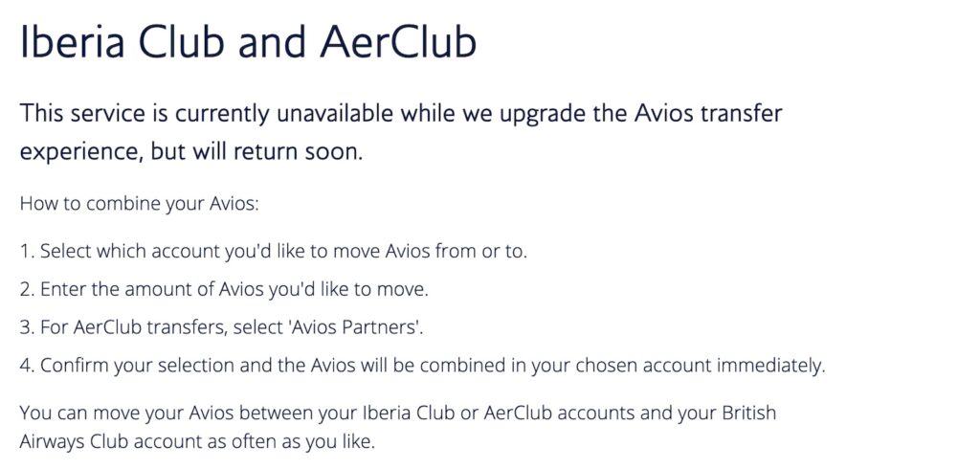Screen dimensions: 980x470
Task: Click step 4 about confirming your selection
Action: 422,366
